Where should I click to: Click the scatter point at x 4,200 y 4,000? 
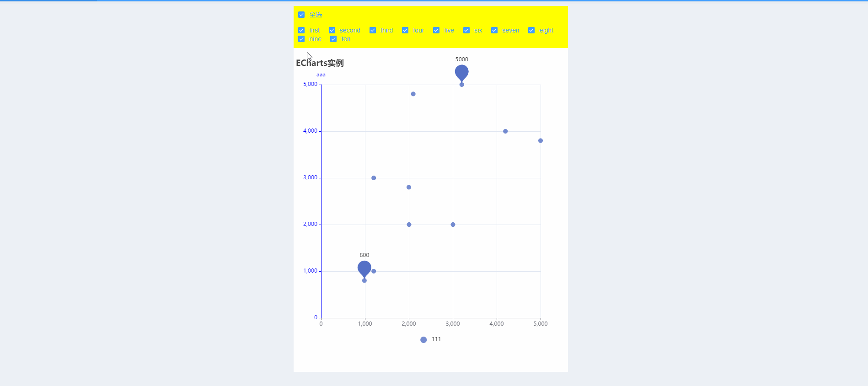point(505,131)
